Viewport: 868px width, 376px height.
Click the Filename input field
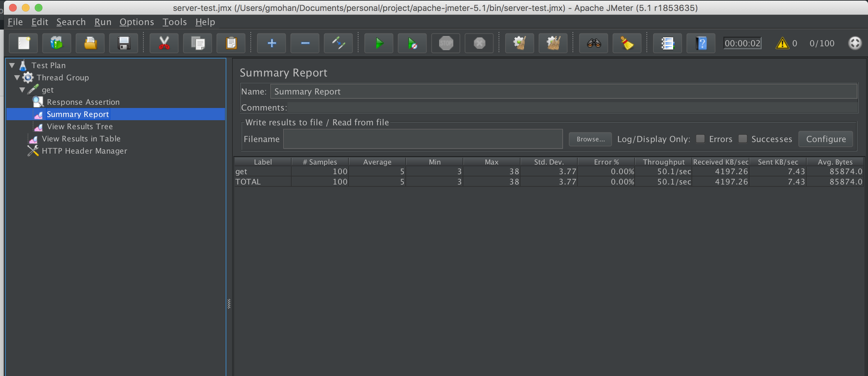point(422,139)
